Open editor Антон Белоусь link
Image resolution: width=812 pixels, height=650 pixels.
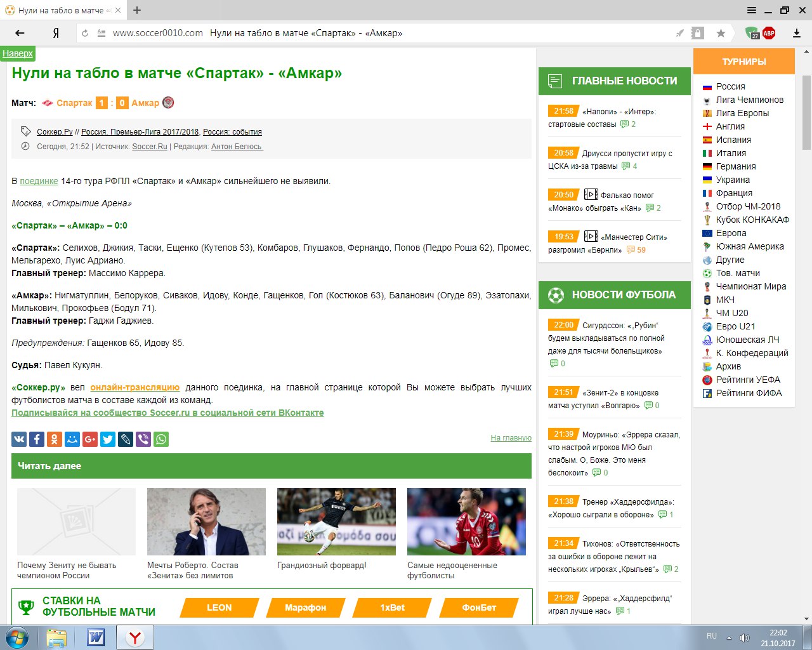click(x=237, y=147)
